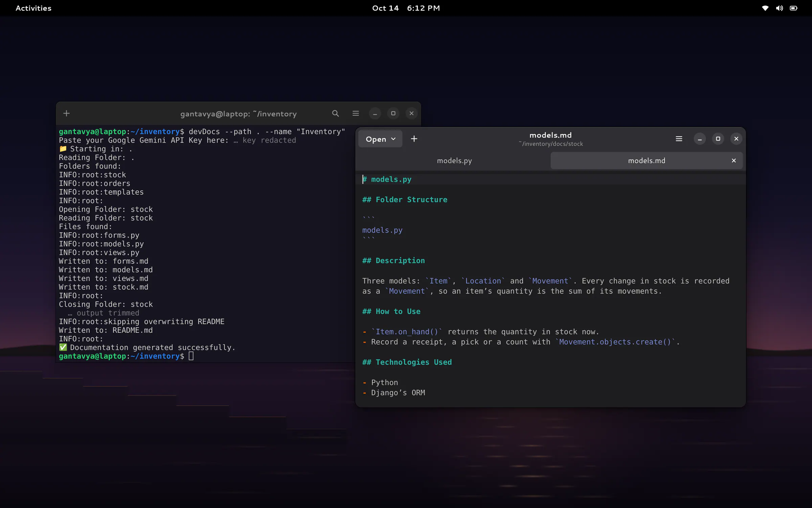Open the text editor hamburger menu
The image size is (812, 508).
click(x=679, y=139)
